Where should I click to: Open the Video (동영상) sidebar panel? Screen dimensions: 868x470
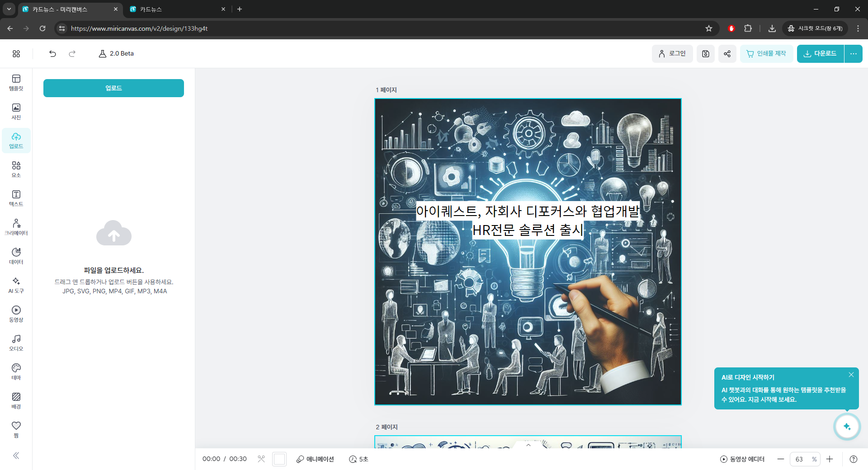pyautogui.click(x=16, y=314)
